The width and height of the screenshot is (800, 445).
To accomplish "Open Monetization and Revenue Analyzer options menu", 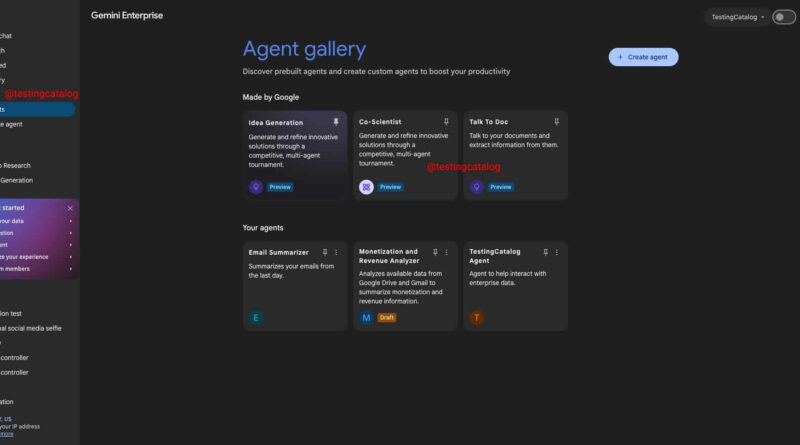I will [x=446, y=252].
